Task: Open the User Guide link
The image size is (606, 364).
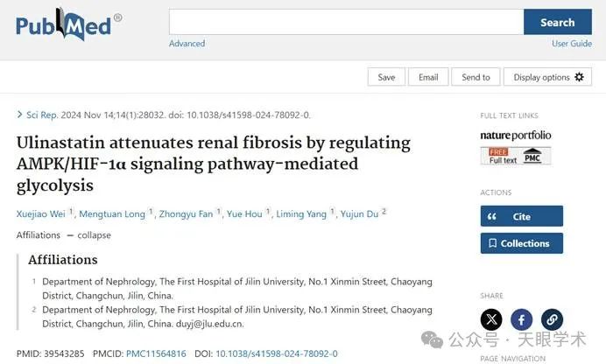Action: pos(572,44)
